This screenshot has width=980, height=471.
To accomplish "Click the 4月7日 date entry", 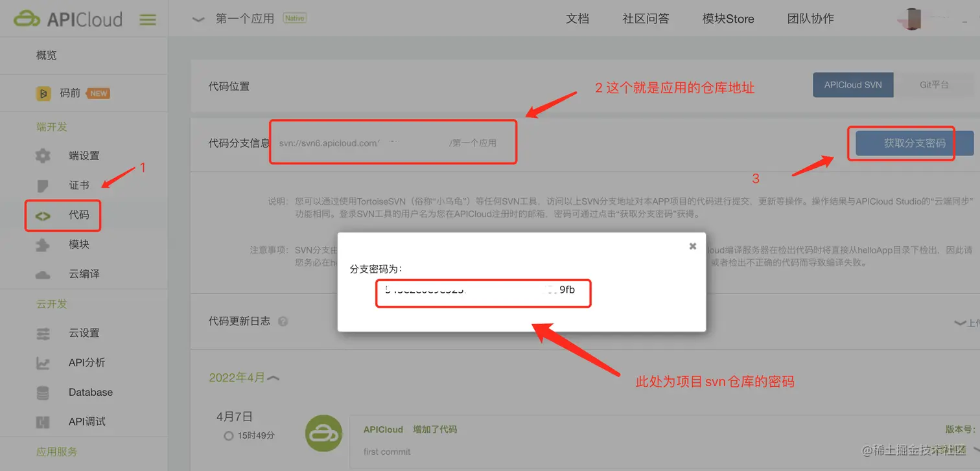I will click(x=235, y=417).
